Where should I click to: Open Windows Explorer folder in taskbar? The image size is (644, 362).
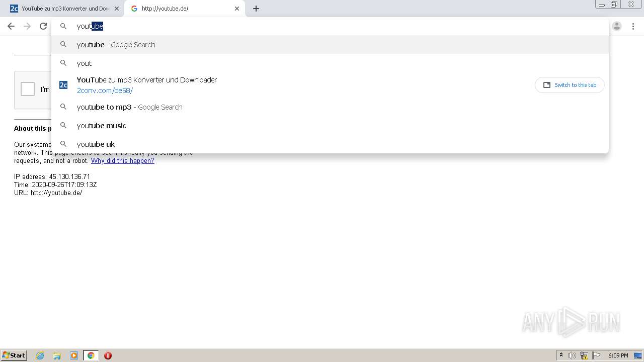pos(57,355)
